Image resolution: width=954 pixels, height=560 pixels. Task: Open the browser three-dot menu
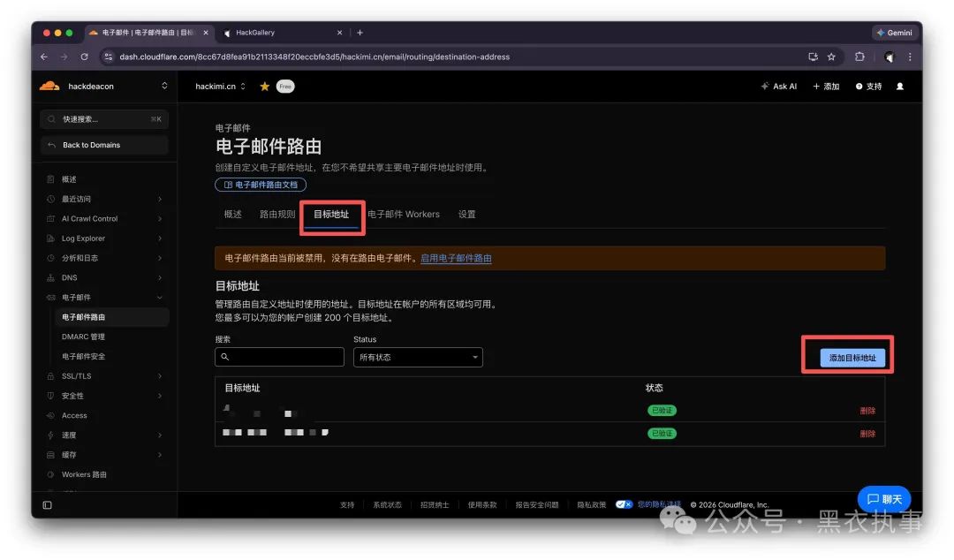coord(910,57)
